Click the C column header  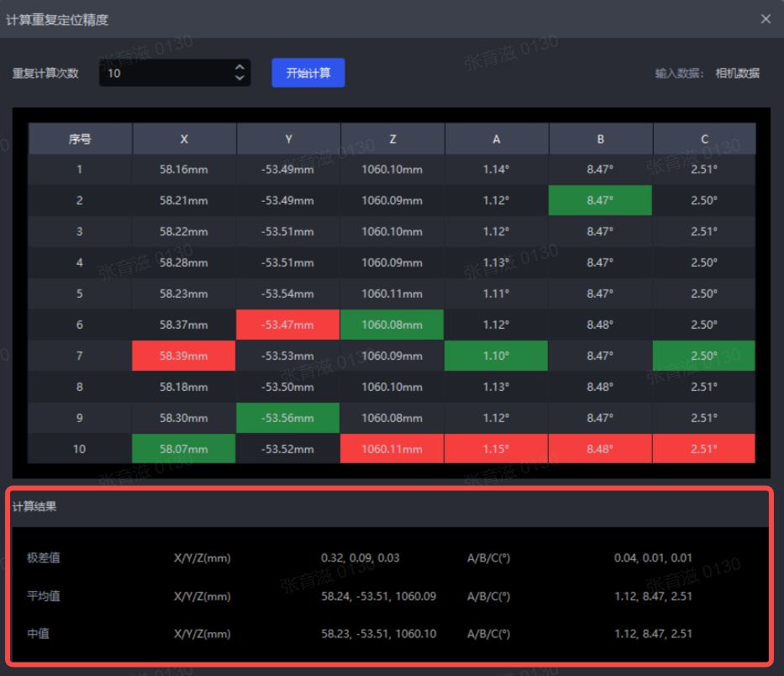click(x=704, y=139)
